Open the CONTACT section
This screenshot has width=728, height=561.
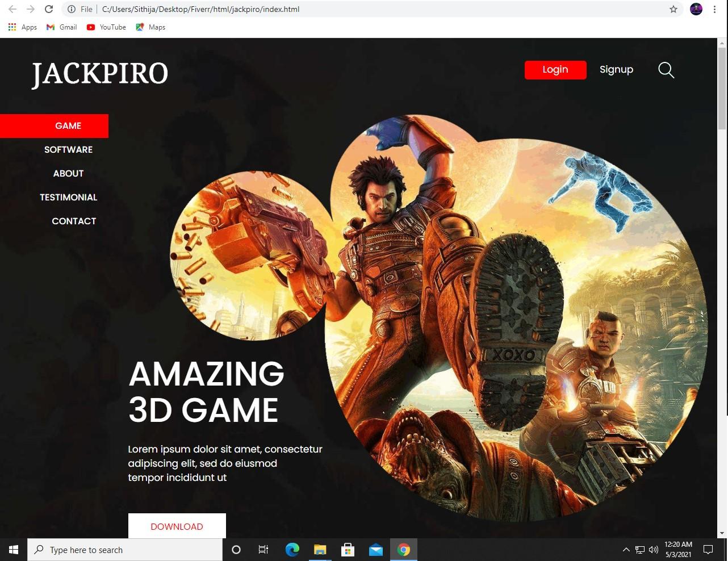coord(74,221)
